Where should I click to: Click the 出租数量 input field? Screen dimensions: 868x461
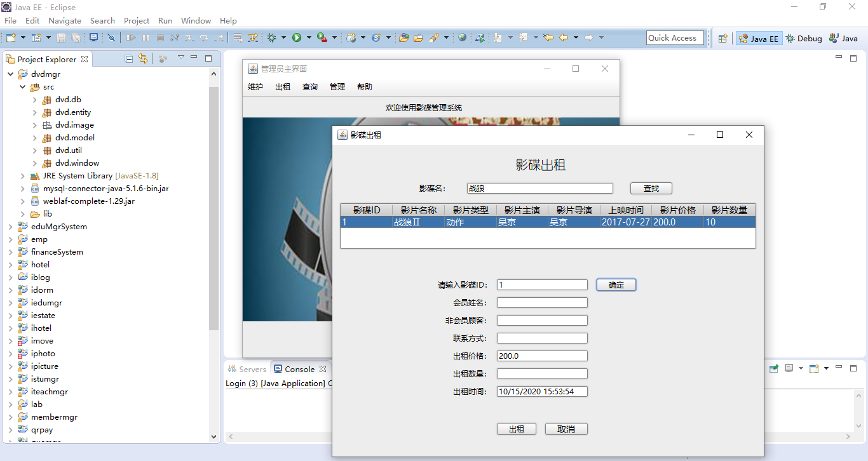[x=542, y=374]
